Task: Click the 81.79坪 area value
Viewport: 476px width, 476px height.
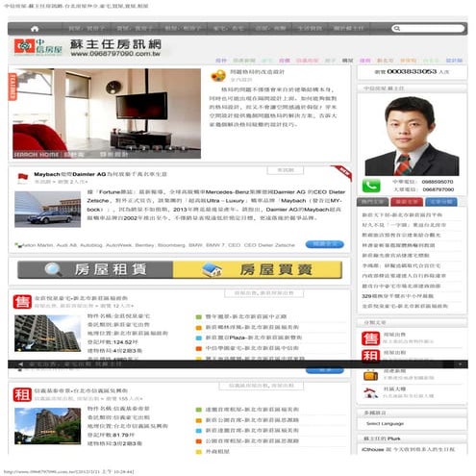Action: pos(124,435)
